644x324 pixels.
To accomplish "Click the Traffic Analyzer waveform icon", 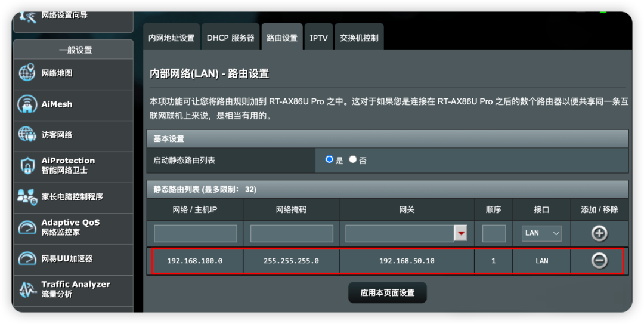I will click(x=27, y=289).
